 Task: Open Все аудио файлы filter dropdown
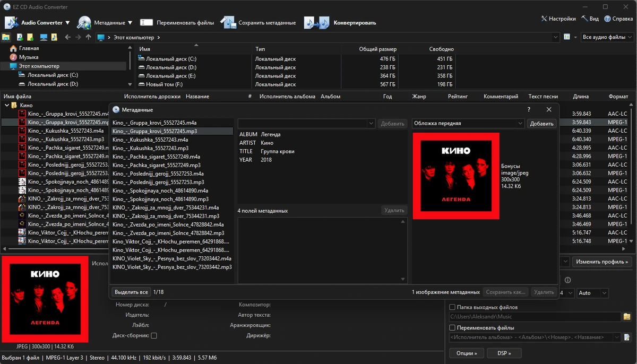[x=607, y=37]
